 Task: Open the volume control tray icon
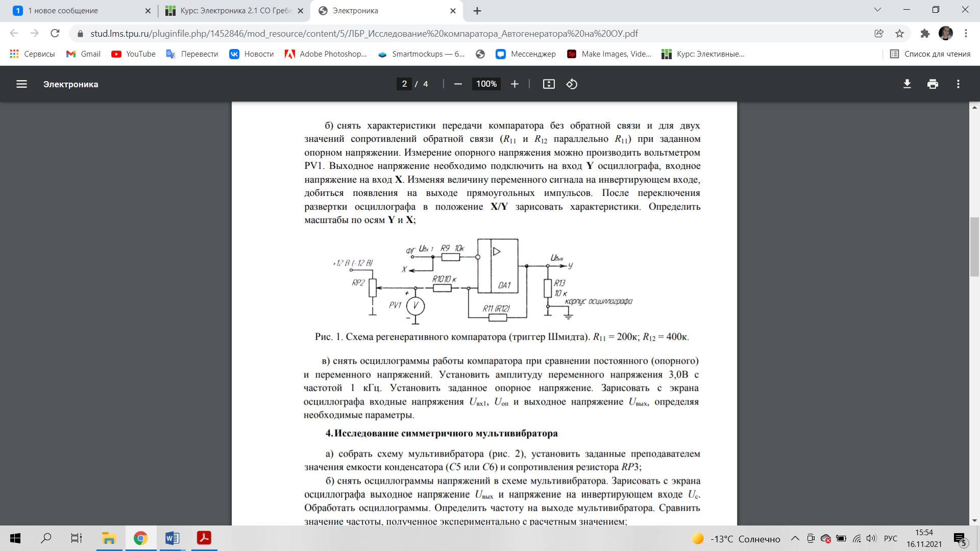[871, 538]
